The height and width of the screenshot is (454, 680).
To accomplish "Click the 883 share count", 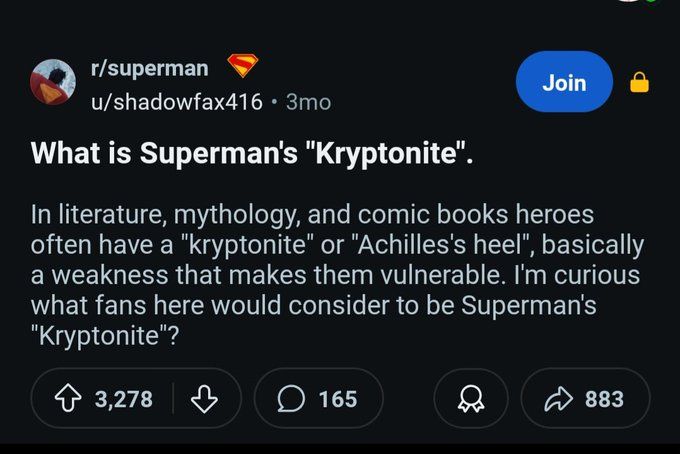I will pyautogui.click(x=604, y=399).
